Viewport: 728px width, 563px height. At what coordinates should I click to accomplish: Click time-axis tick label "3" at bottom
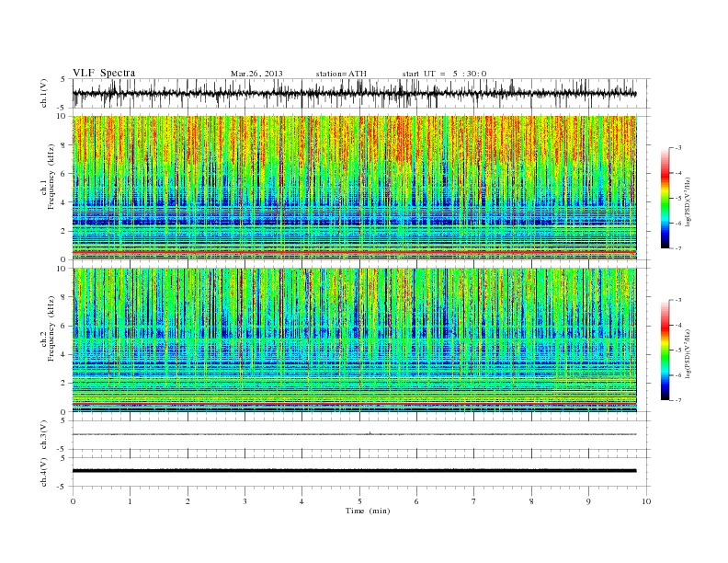(245, 501)
